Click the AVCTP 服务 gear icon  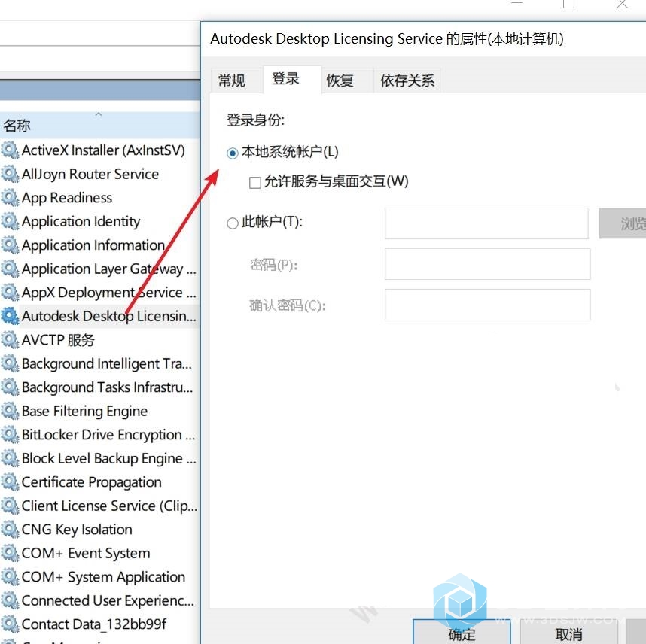point(10,340)
